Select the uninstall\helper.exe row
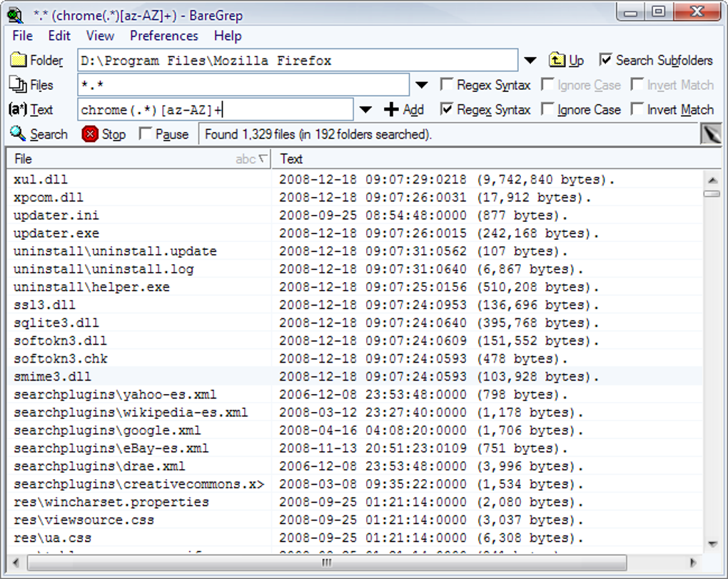The image size is (728, 579). [355, 287]
